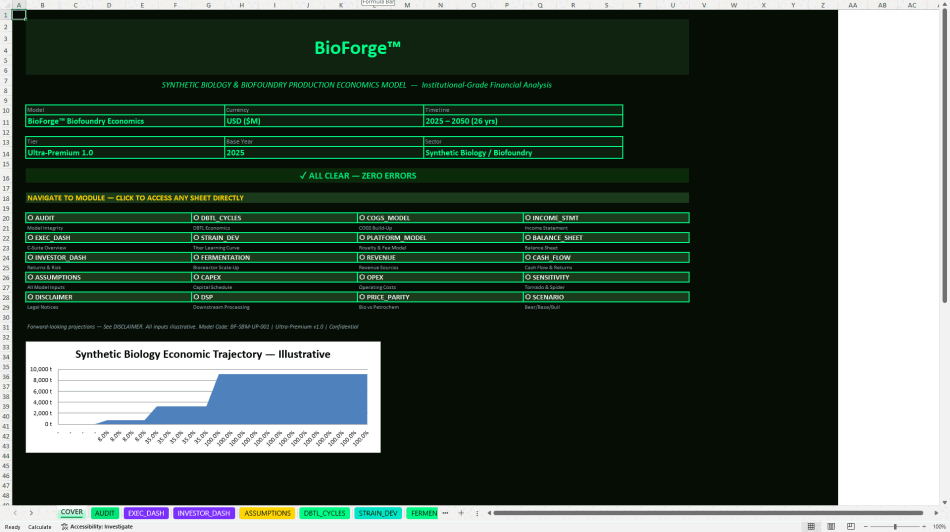Follow the OPEX navigation link
This screenshot has width=950, height=532.
pyautogui.click(x=440, y=278)
